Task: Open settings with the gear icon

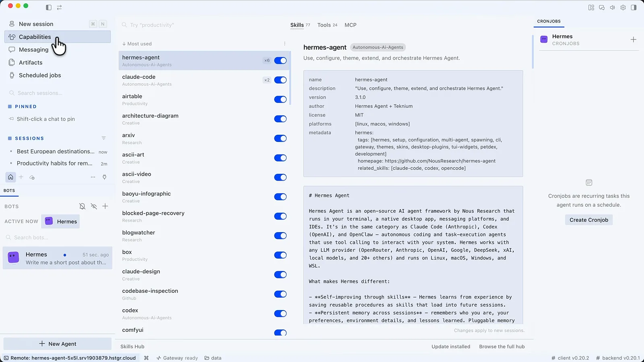Action: tap(623, 7)
